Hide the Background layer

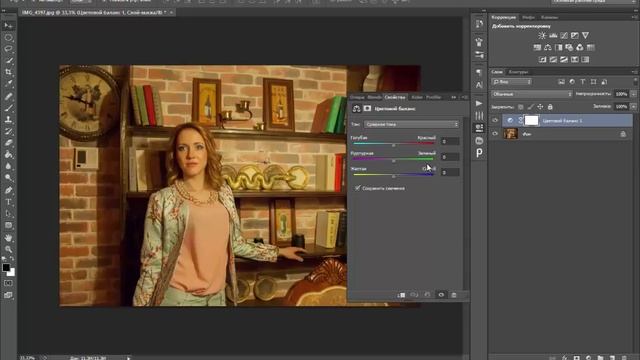point(495,134)
